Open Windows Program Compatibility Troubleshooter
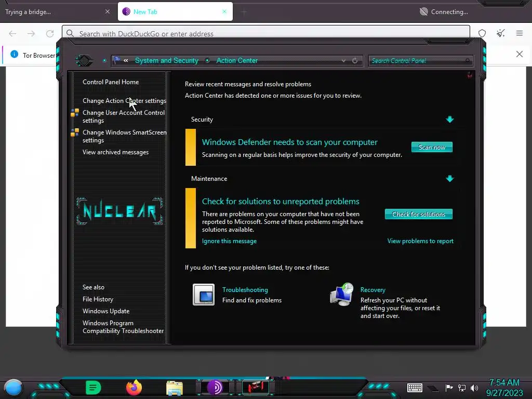The width and height of the screenshot is (532, 399). (123, 327)
